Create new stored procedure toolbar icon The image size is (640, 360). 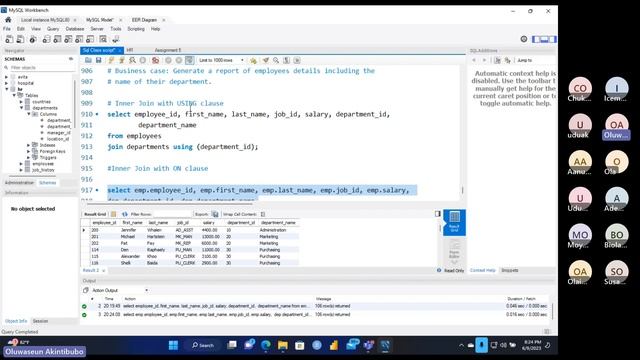pyautogui.click(x=79, y=39)
